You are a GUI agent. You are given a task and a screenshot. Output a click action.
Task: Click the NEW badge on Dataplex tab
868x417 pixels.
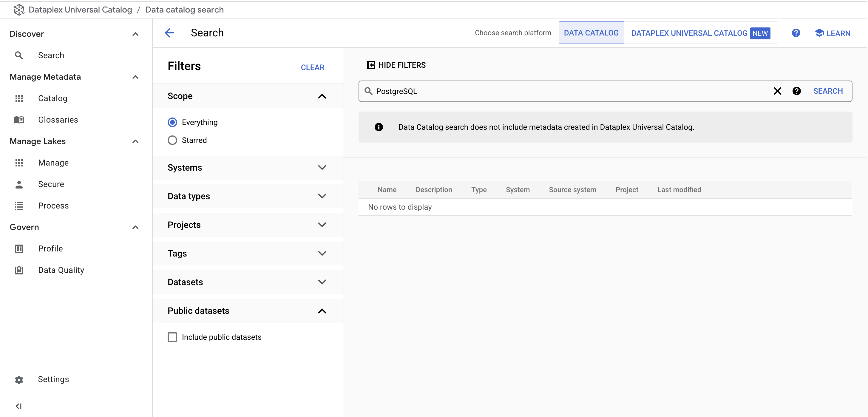tap(760, 33)
